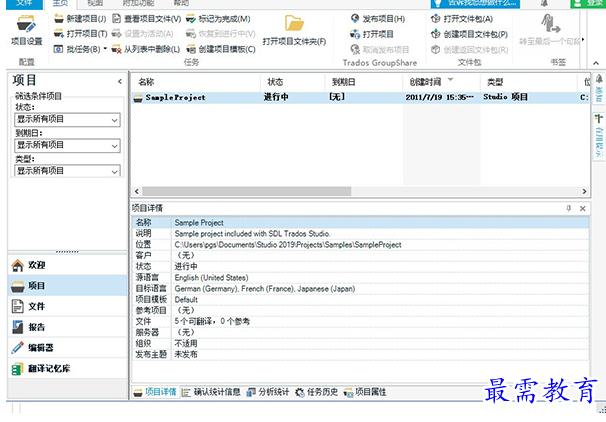Click 标记为完成(M) mark as complete
Image resolution: width=606 pixels, height=422 pixels.
(x=218, y=19)
